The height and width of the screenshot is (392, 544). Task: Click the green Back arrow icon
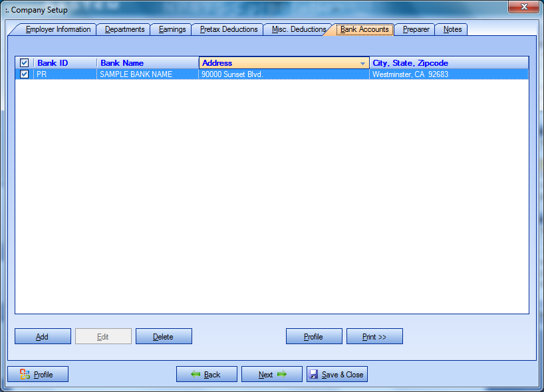[x=196, y=375]
